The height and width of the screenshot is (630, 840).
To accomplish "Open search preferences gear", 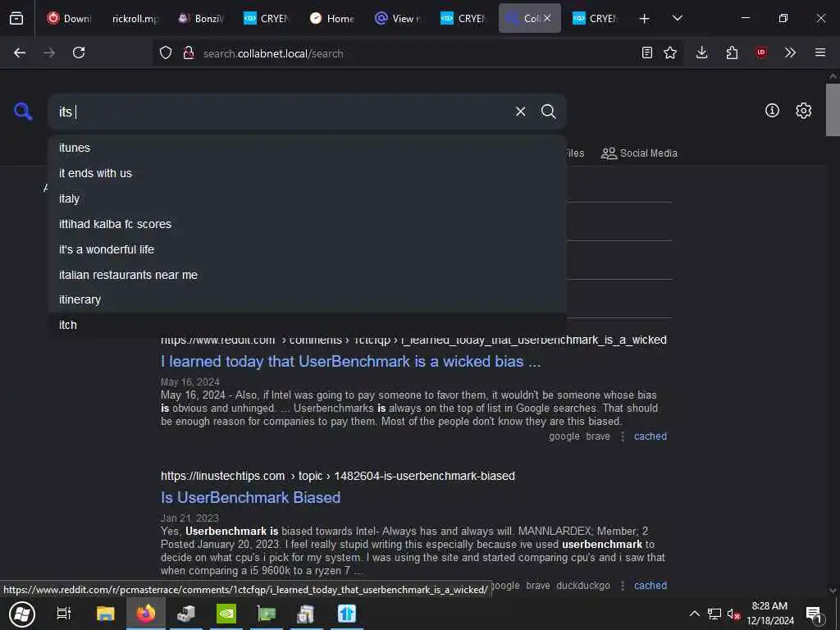I will [804, 111].
